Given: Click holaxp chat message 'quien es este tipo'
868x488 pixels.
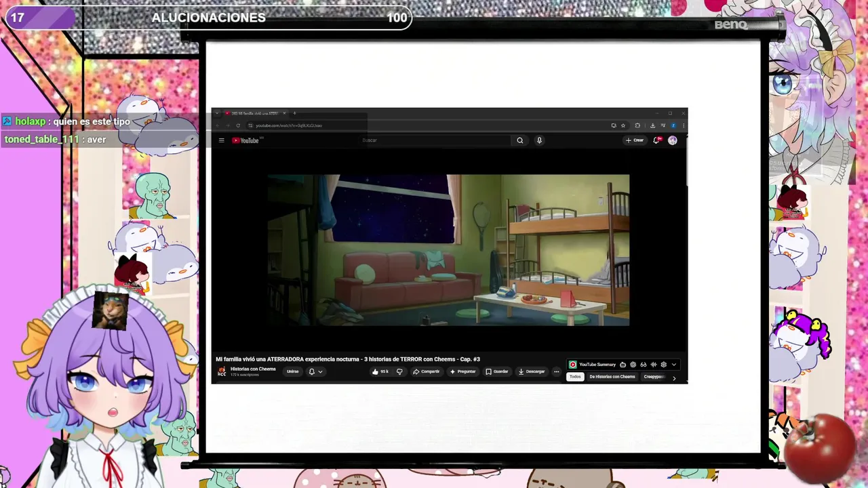Looking at the screenshot, I should (92, 121).
